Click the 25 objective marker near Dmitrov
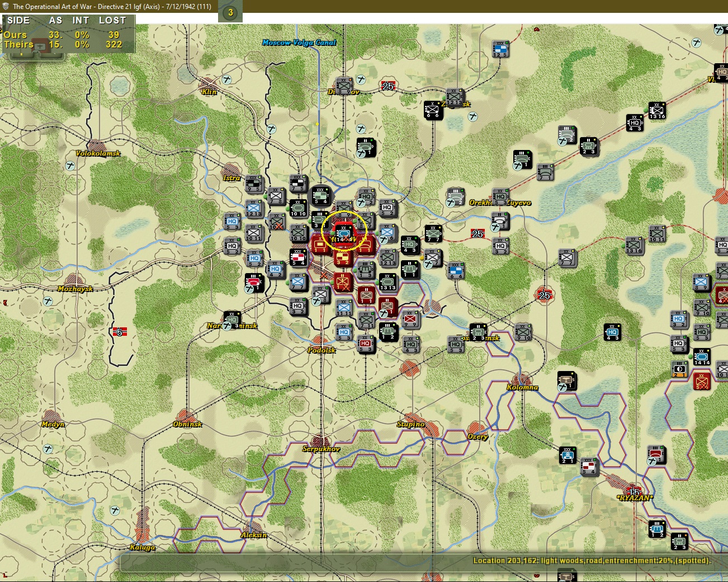Viewport: 728px width, 582px height. [388, 86]
